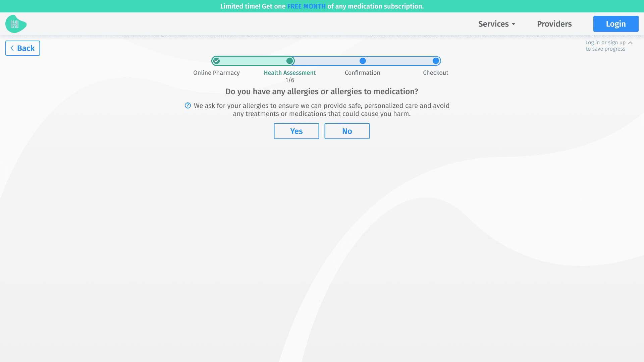644x362 pixels.
Task: Click the back arrow chevron icon
Action: (12, 48)
